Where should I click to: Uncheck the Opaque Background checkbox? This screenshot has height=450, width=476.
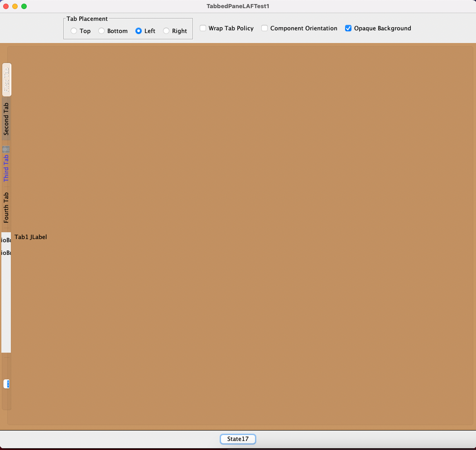pyautogui.click(x=348, y=28)
